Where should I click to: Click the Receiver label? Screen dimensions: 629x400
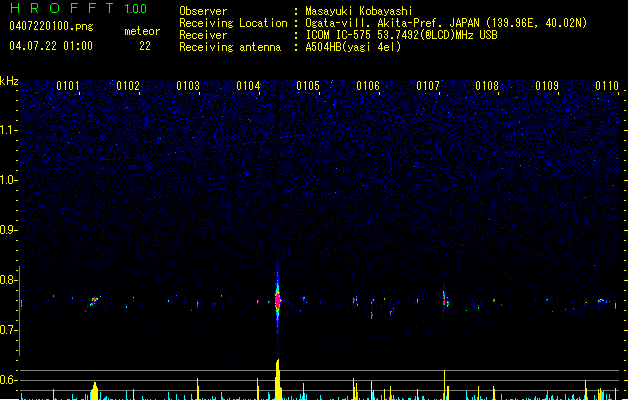point(203,35)
